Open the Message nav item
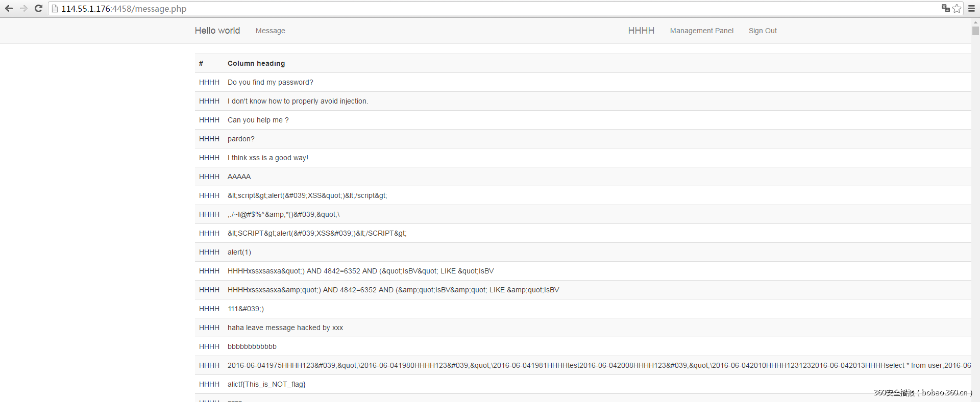980x402 pixels. click(x=270, y=31)
